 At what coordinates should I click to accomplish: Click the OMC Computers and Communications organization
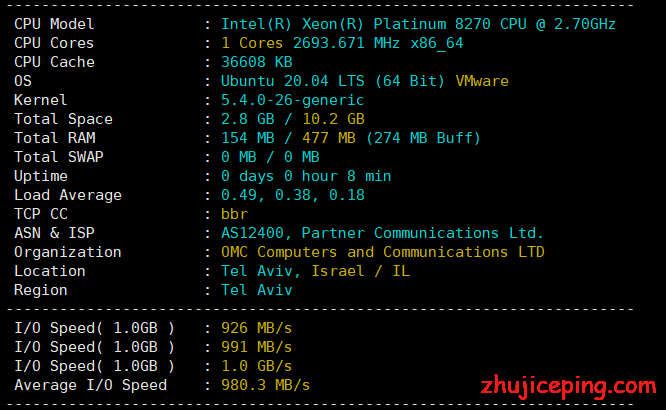click(x=382, y=252)
